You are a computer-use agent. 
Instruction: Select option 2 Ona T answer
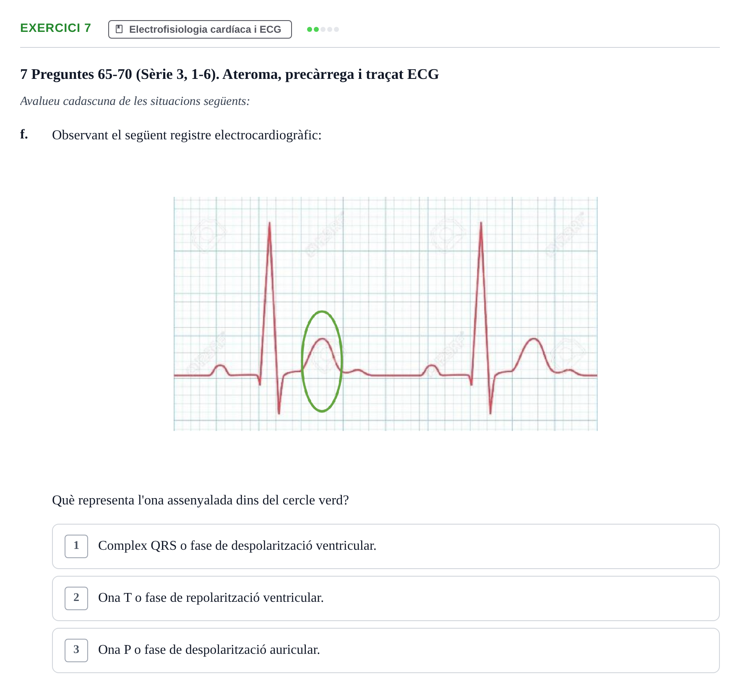[386, 598]
